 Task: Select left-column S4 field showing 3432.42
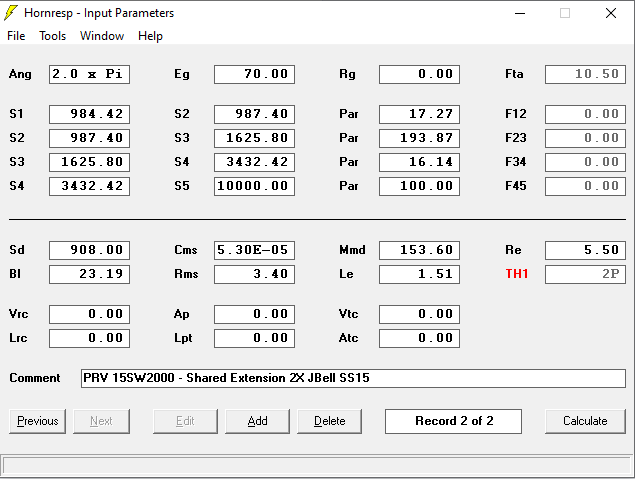[x=89, y=186]
